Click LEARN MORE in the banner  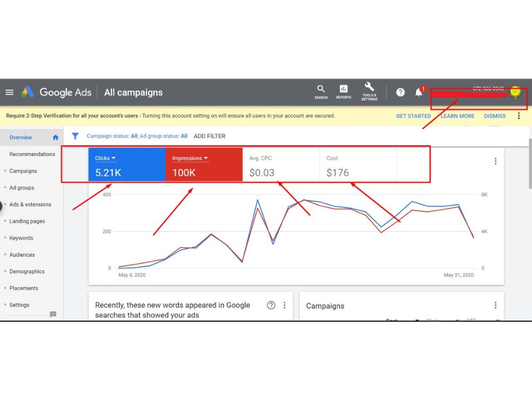tap(458, 116)
